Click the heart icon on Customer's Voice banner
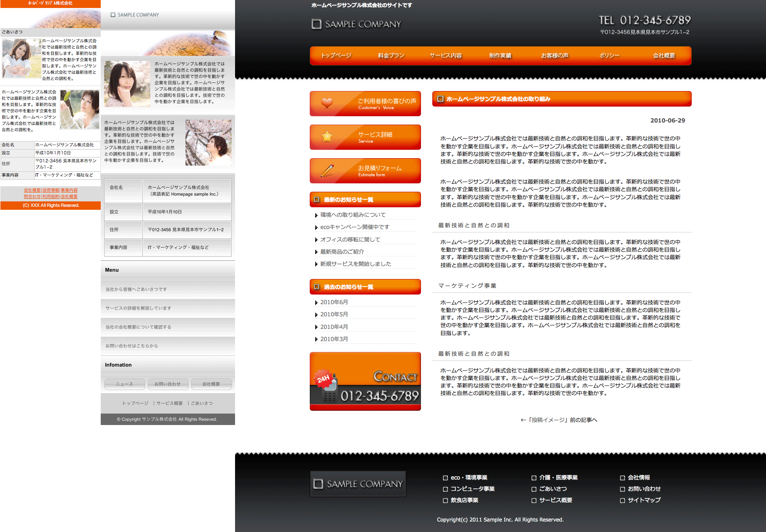Image resolution: width=766 pixels, height=532 pixels. click(327, 103)
